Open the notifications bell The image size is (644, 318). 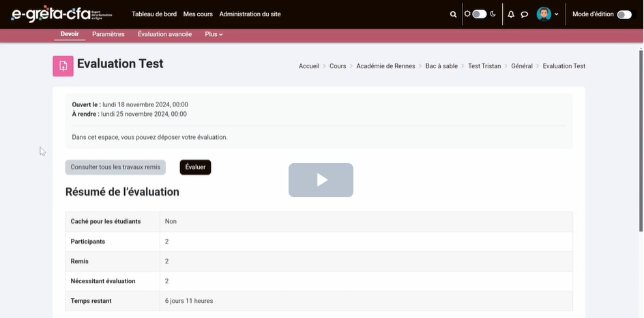pyautogui.click(x=511, y=14)
